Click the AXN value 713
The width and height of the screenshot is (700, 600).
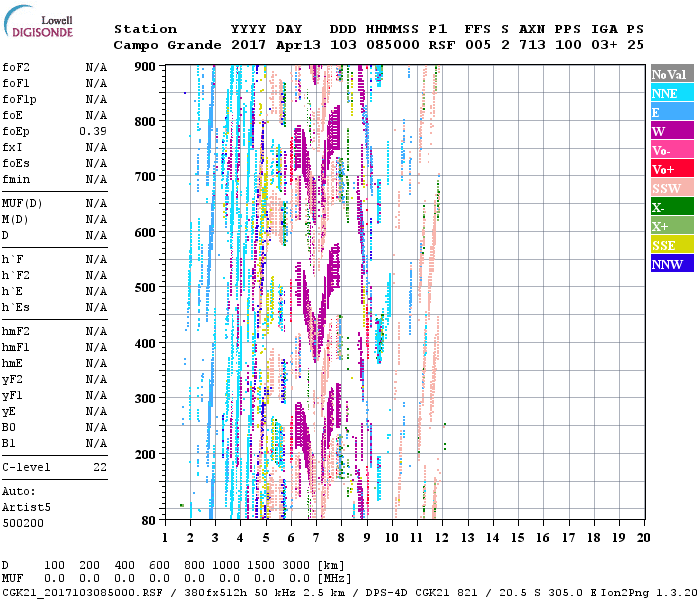point(532,45)
